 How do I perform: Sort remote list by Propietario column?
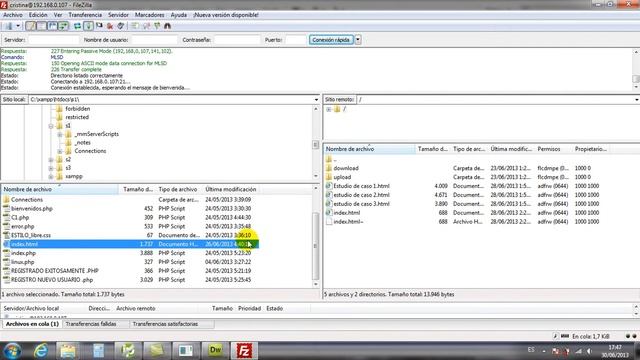point(591,149)
